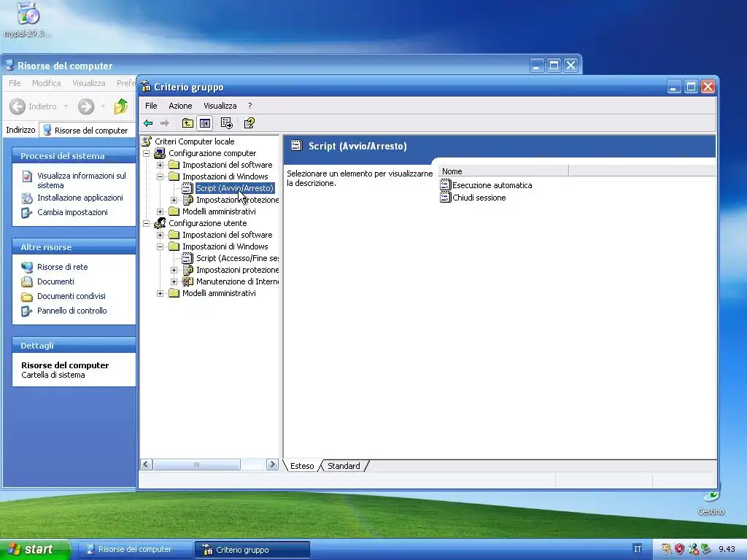Switch to the Esteso tab
The width and height of the screenshot is (747, 560).
pos(302,466)
